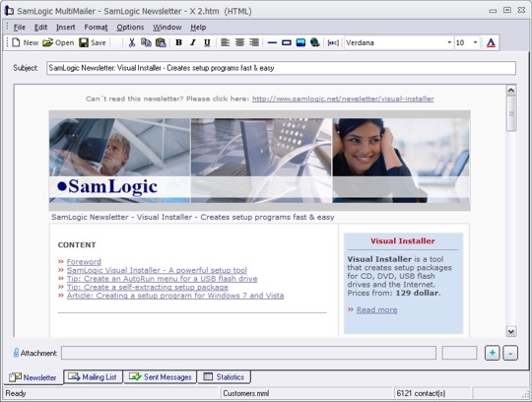Click the scroll down arrow of the editor
This screenshot has height=402, width=532.
pyautogui.click(x=511, y=331)
